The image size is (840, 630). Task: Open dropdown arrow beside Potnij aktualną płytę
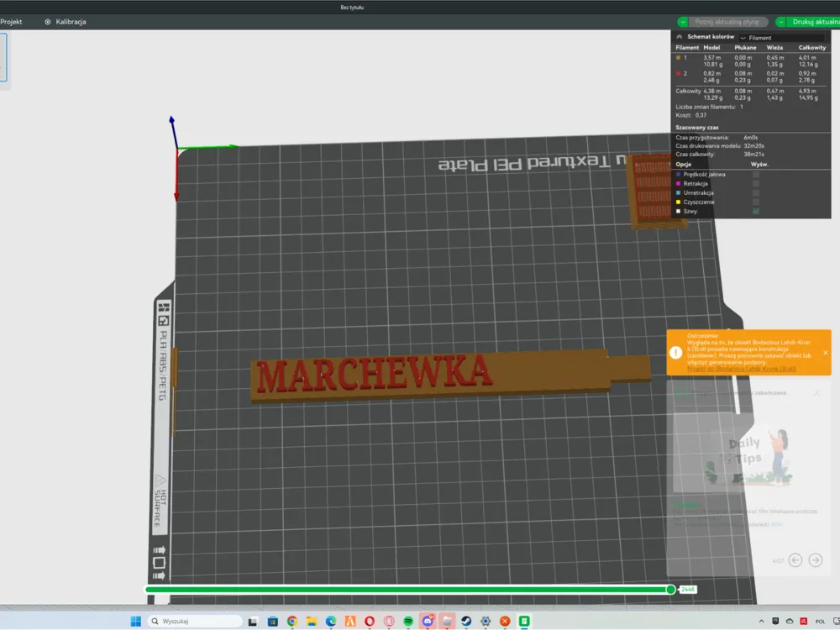[682, 22]
